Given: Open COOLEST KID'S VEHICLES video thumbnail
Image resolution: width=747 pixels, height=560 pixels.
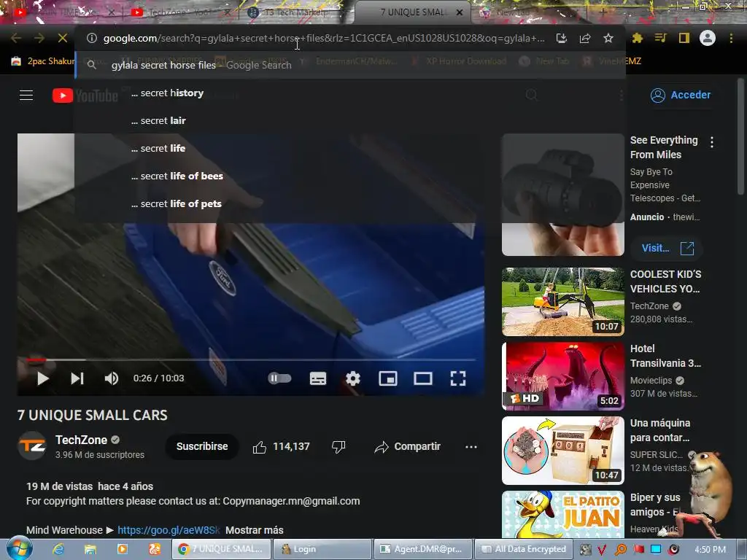Looking at the screenshot, I should pyautogui.click(x=562, y=302).
